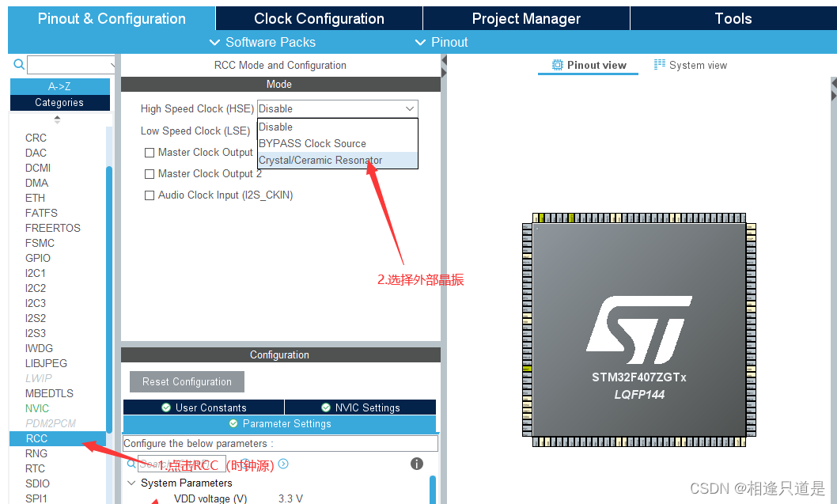Select NVIC in the peripheral list

coord(37,408)
